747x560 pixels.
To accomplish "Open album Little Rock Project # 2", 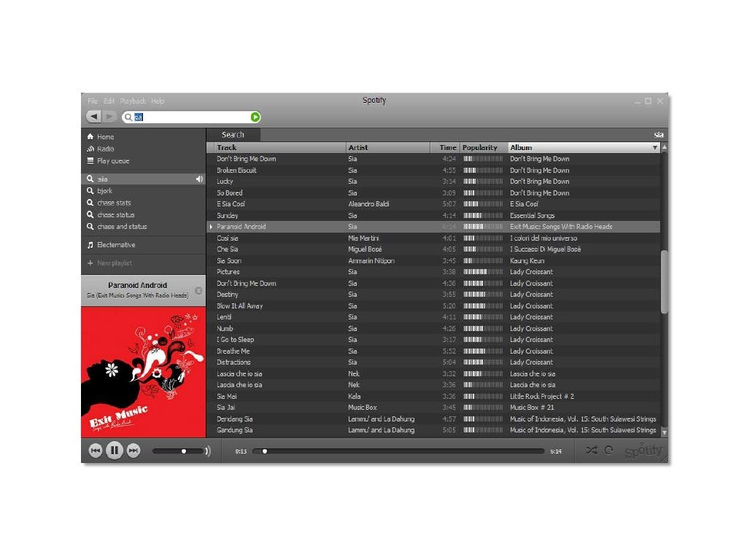I will point(542,396).
